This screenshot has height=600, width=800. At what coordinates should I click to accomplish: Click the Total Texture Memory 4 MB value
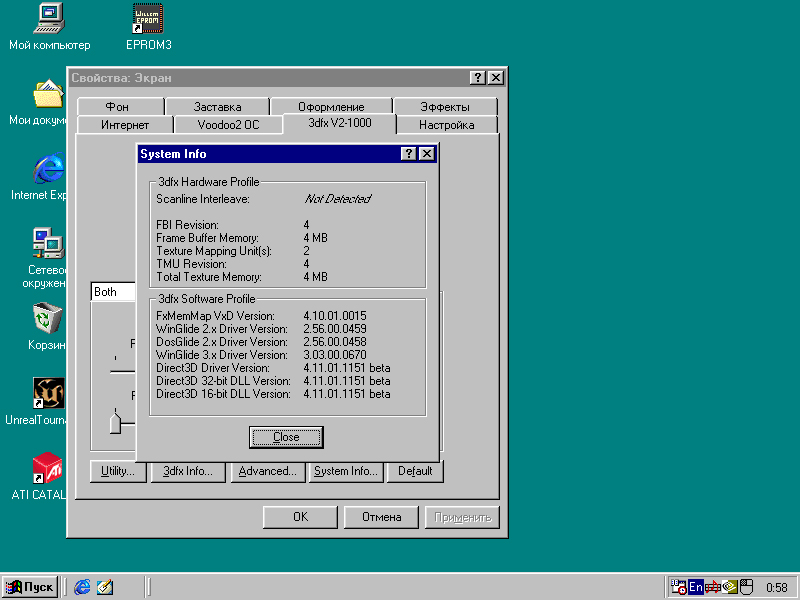(x=315, y=277)
